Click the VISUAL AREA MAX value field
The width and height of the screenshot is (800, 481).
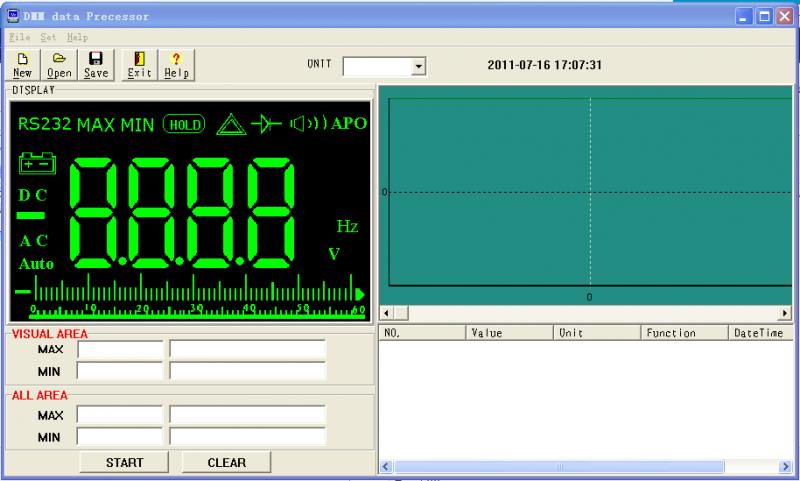tap(120, 350)
